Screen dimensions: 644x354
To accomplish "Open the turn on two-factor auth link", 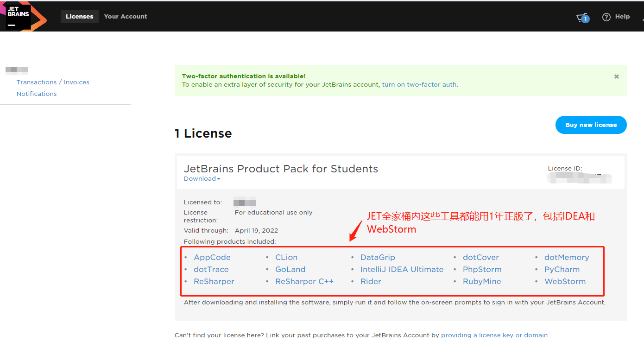I will point(418,84).
